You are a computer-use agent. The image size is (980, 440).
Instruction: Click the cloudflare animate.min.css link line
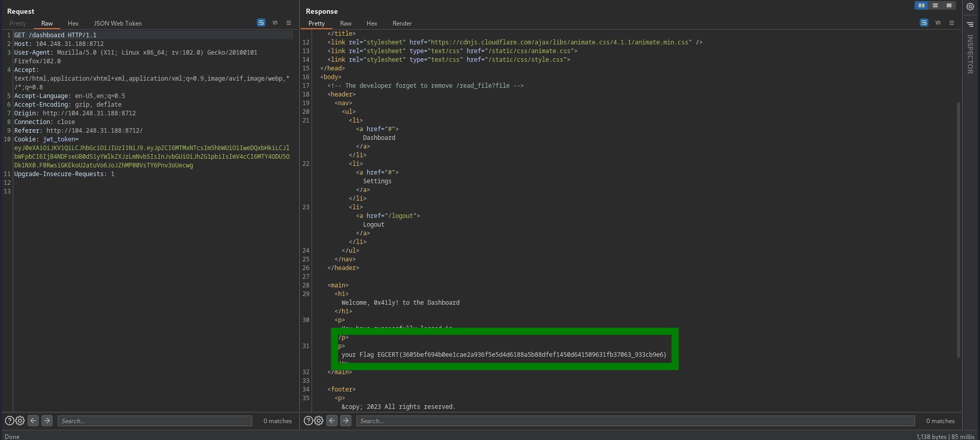point(515,42)
